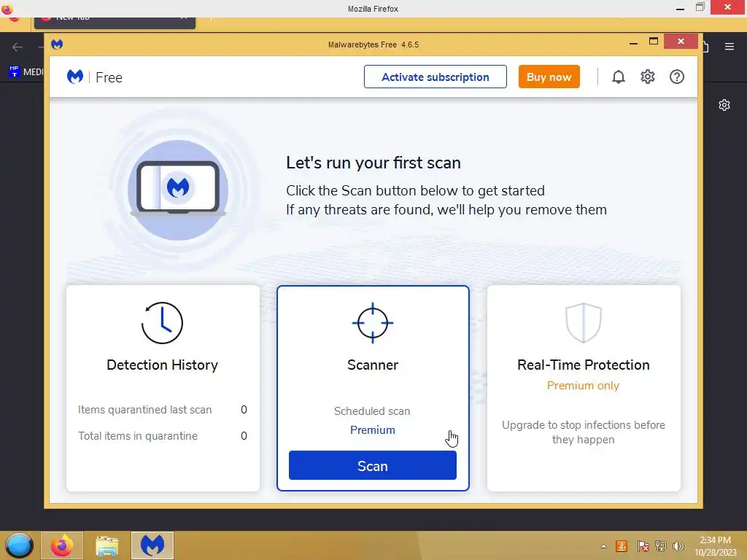The width and height of the screenshot is (747, 560).
Task: Click Items quarantined last scan row
Action: coord(163,410)
